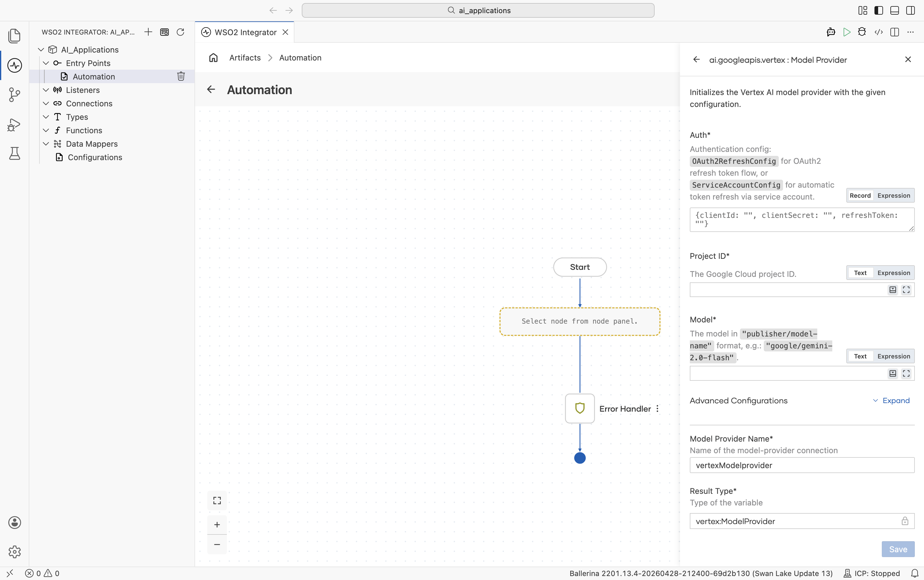Click Save button in Model Provider panel
Viewport: 924px width, 580px height.
[898, 549]
